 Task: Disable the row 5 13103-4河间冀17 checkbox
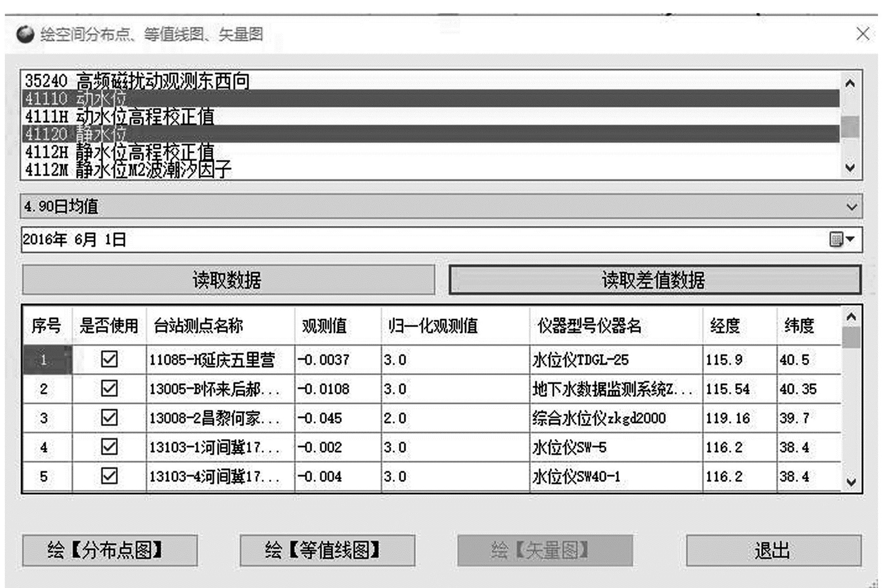(x=109, y=476)
